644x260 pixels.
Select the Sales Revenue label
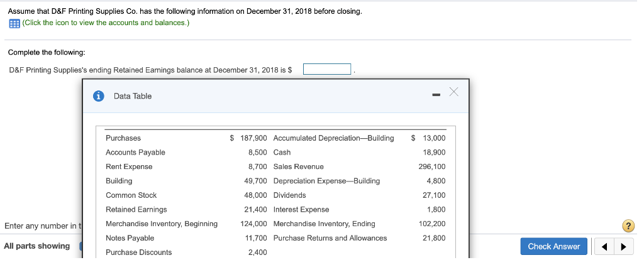299,167
